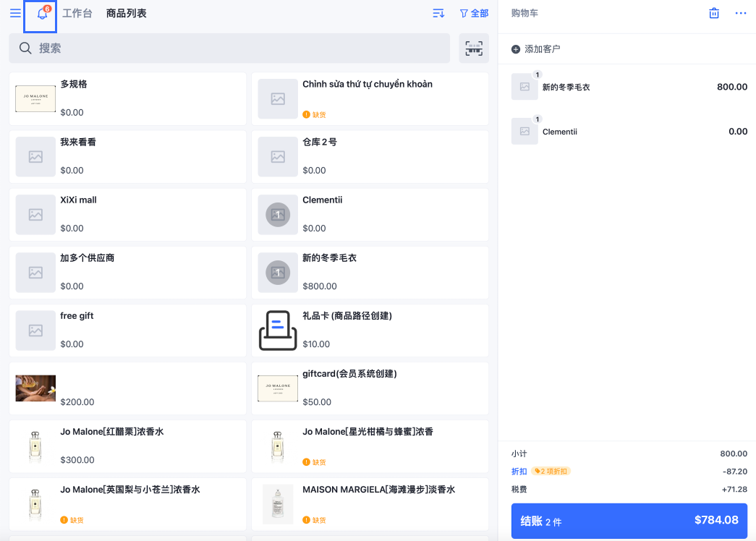Open 新的冬季毛衣 cart line item

(x=629, y=87)
